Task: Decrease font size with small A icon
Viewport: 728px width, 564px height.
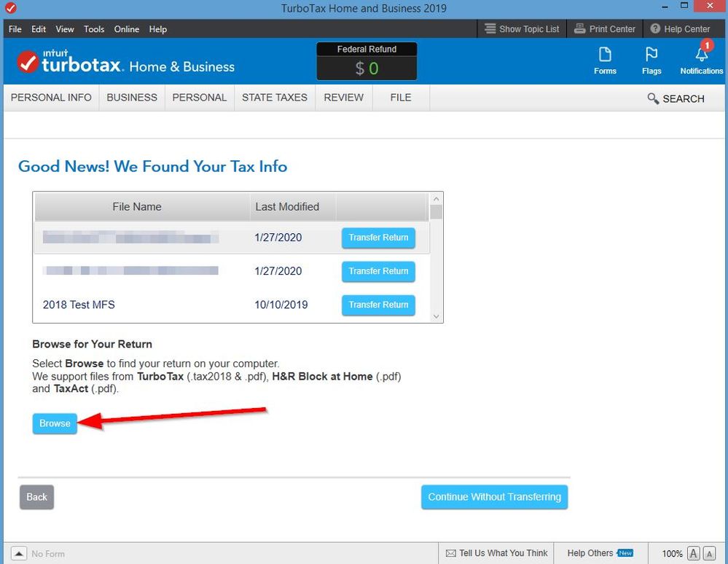Action: [x=710, y=553]
